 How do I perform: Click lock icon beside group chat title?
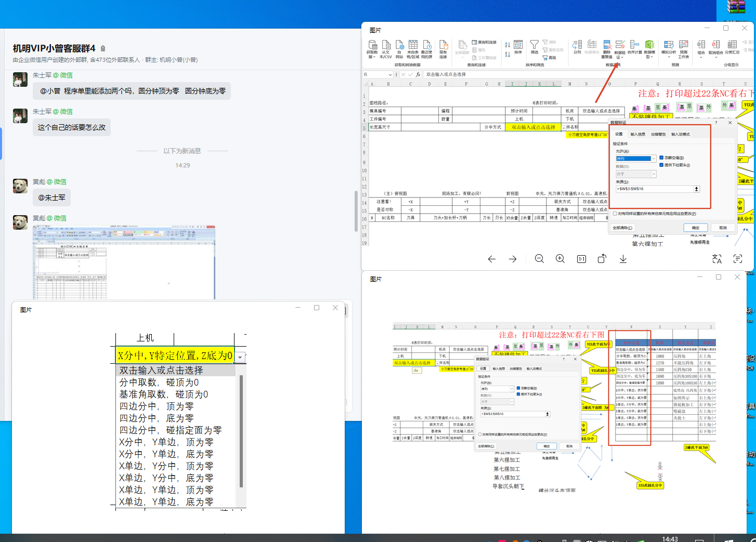[103, 48]
